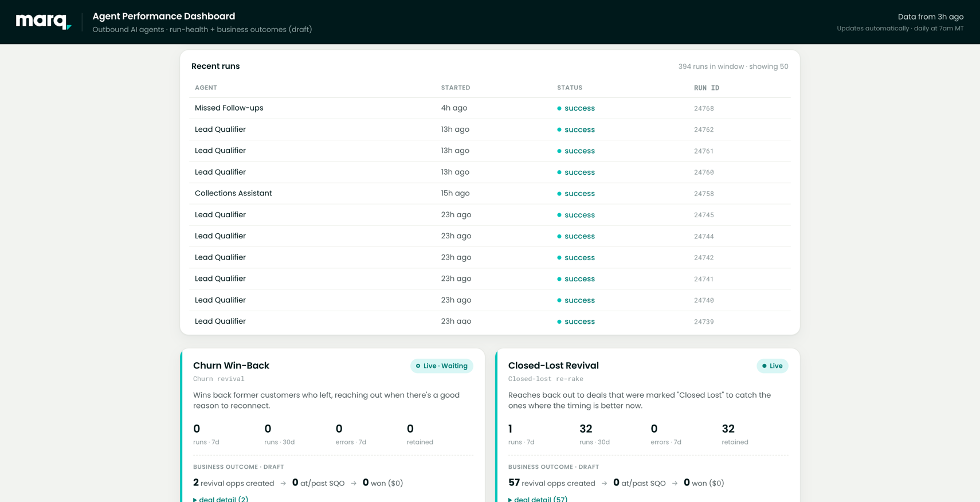The height and width of the screenshot is (502, 980).
Task: Click 'Updates automatically · daily at 7am MT'
Action: tap(900, 29)
